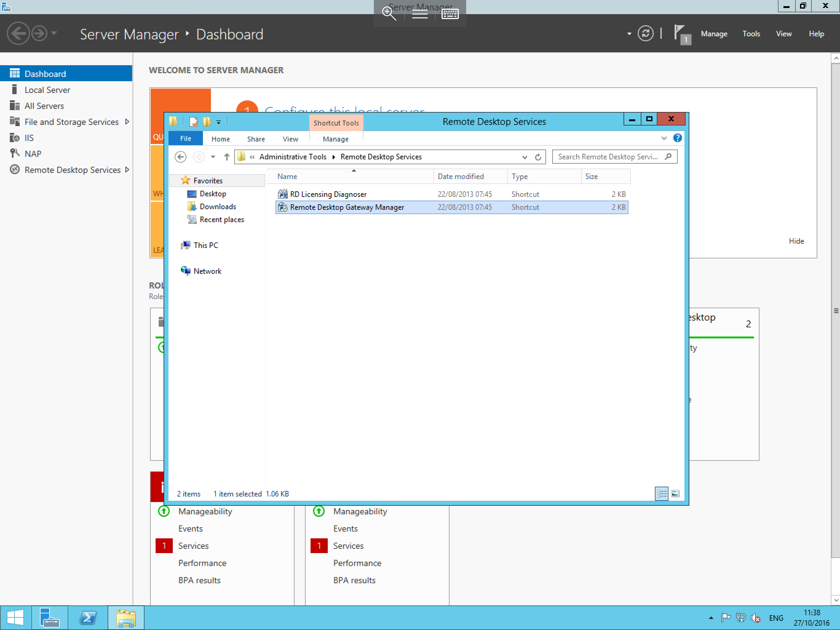Click New folder icon in quick access toolbar
Viewport: 840px width, 630px height.
[x=207, y=122]
